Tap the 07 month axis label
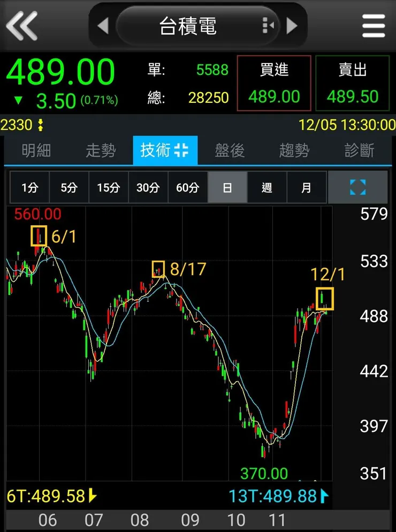 [x=94, y=520]
